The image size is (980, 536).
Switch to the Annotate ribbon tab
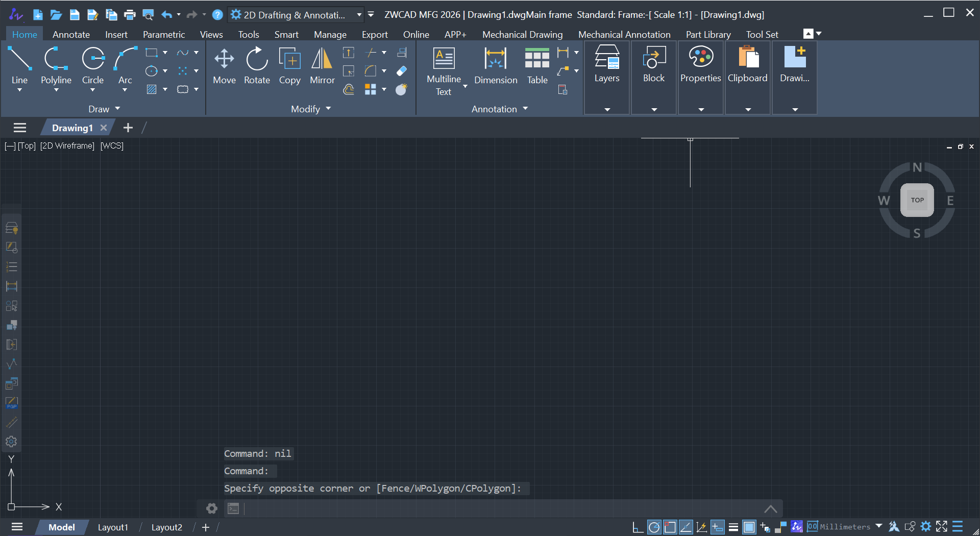(71, 34)
